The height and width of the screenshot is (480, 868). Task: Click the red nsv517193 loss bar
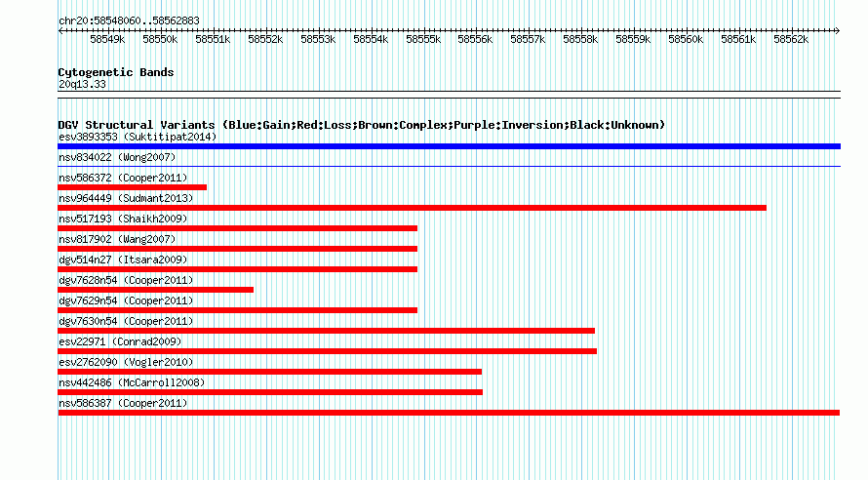tap(238, 228)
